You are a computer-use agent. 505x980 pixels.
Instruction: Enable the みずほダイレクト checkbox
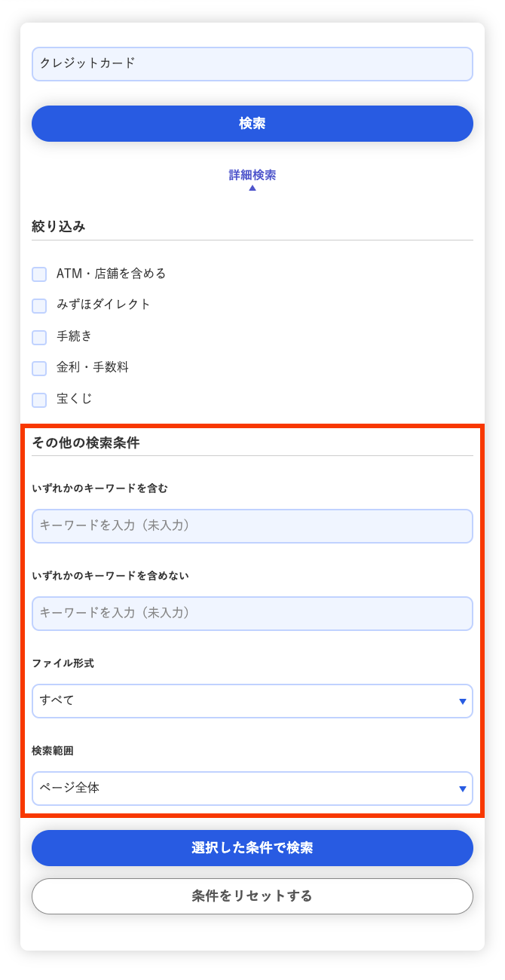click(39, 305)
